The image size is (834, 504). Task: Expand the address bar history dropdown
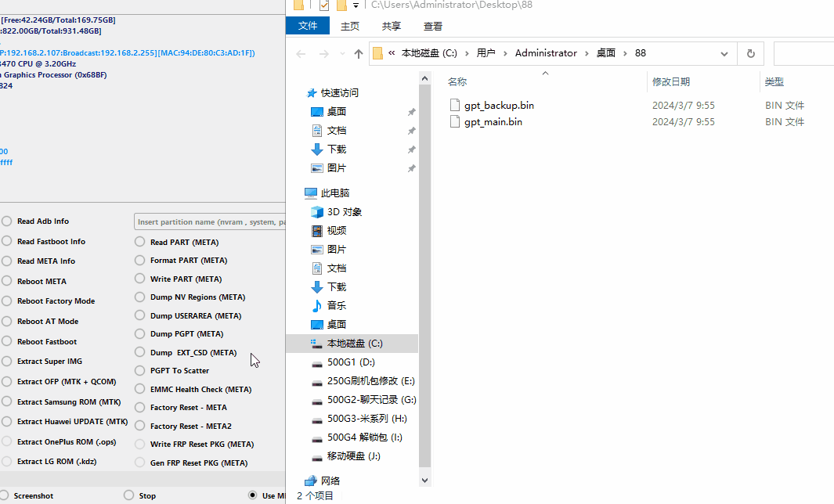(x=724, y=54)
